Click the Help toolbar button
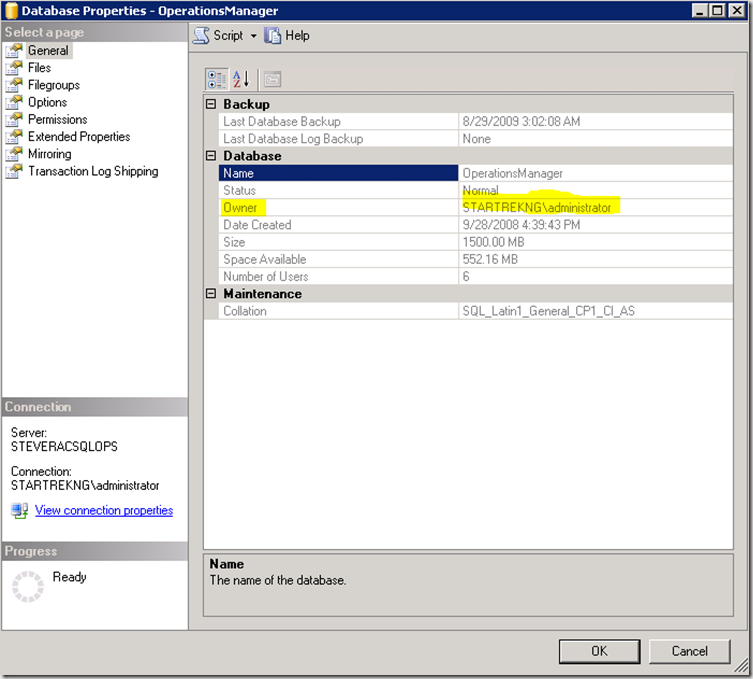 287,36
